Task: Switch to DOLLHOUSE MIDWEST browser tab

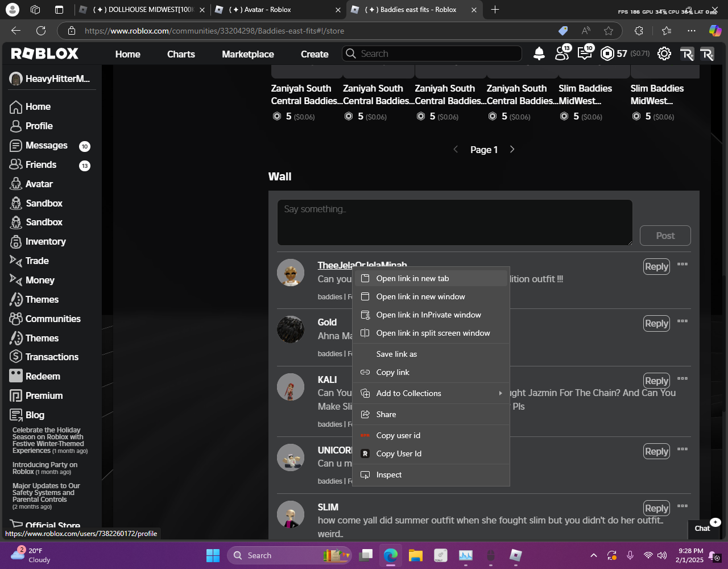Action: pyautogui.click(x=142, y=9)
